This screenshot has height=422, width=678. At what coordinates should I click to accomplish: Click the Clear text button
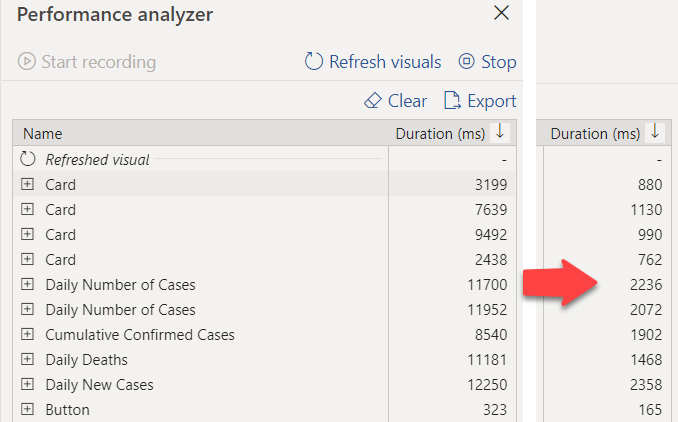click(407, 101)
